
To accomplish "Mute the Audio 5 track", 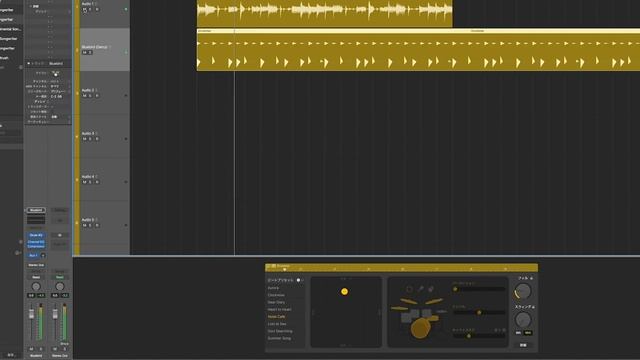I will (84, 225).
